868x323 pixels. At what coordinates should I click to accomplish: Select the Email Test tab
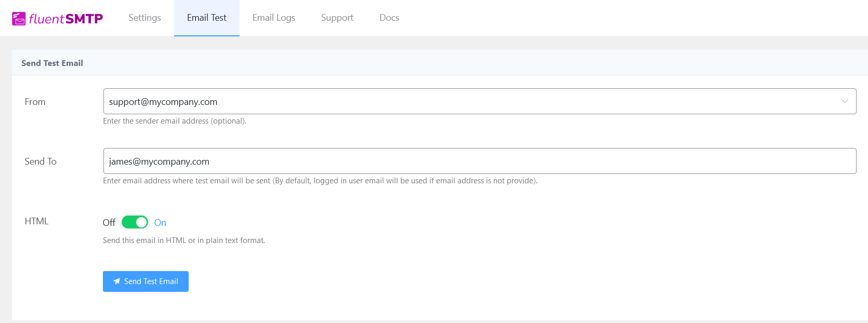(207, 18)
